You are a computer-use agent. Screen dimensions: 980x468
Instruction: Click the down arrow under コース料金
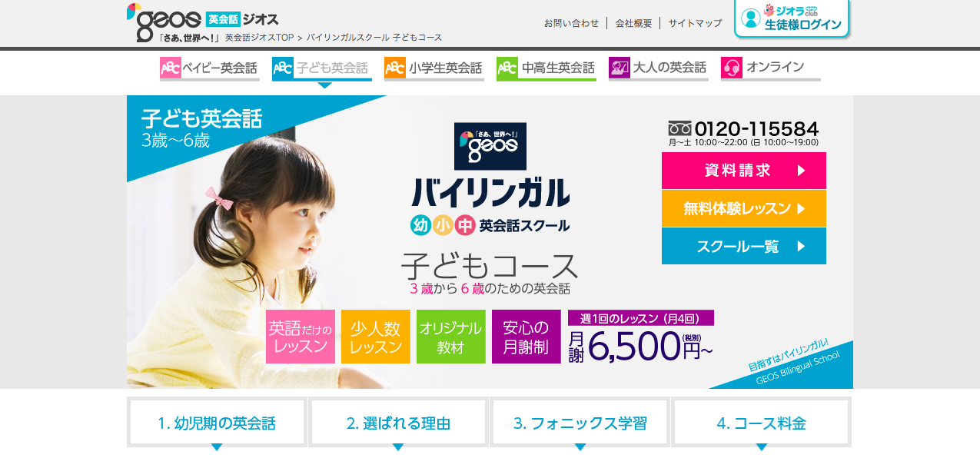coord(762,447)
